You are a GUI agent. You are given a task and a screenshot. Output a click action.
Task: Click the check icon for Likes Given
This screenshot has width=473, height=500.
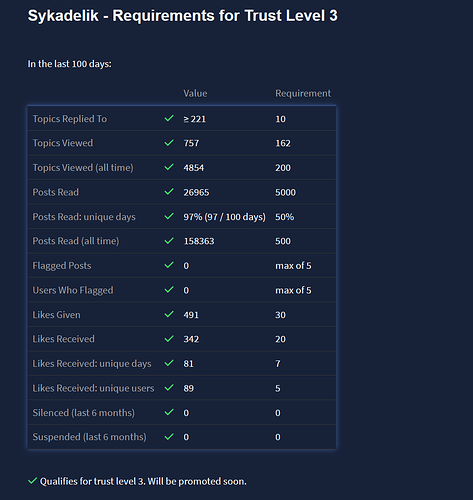(169, 314)
